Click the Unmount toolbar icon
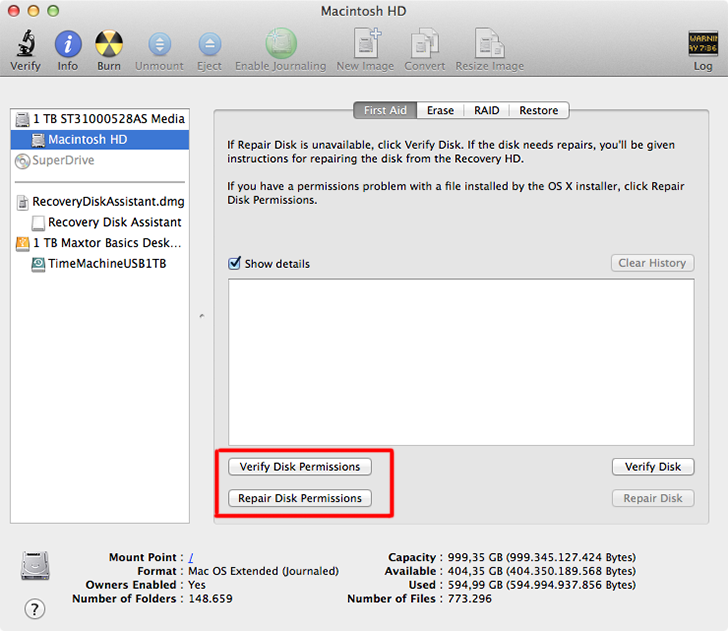The height and width of the screenshot is (631, 728). (159, 44)
